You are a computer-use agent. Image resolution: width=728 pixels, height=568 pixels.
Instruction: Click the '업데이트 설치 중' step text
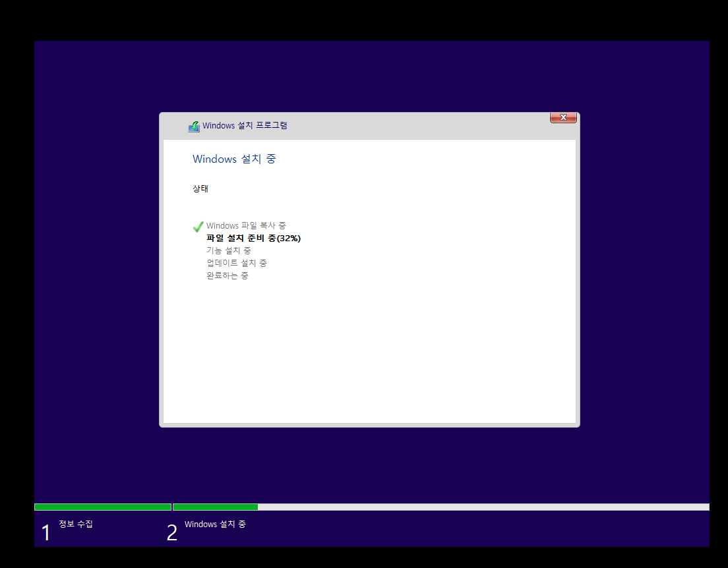pyautogui.click(x=236, y=263)
